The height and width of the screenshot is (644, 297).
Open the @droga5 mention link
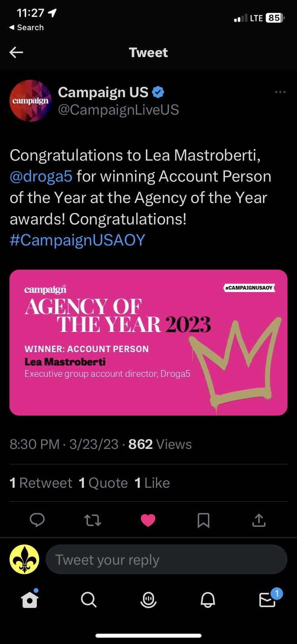[41, 176]
